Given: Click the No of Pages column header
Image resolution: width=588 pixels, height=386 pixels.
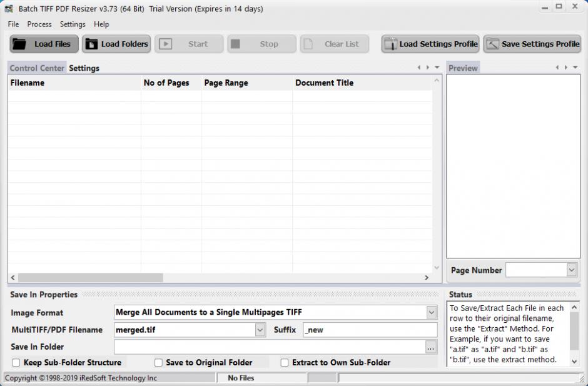Looking at the screenshot, I should tap(171, 83).
